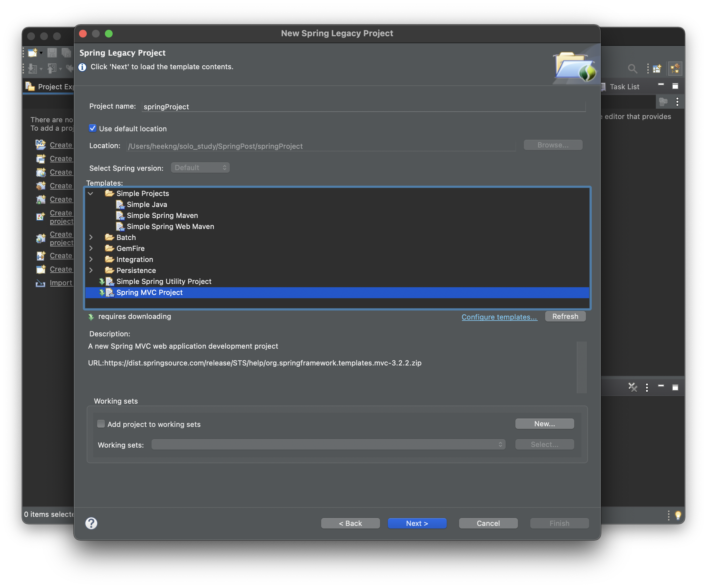Enable Add project to working sets
Image resolution: width=707 pixels, height=588 pixels.
click(101, 424)
